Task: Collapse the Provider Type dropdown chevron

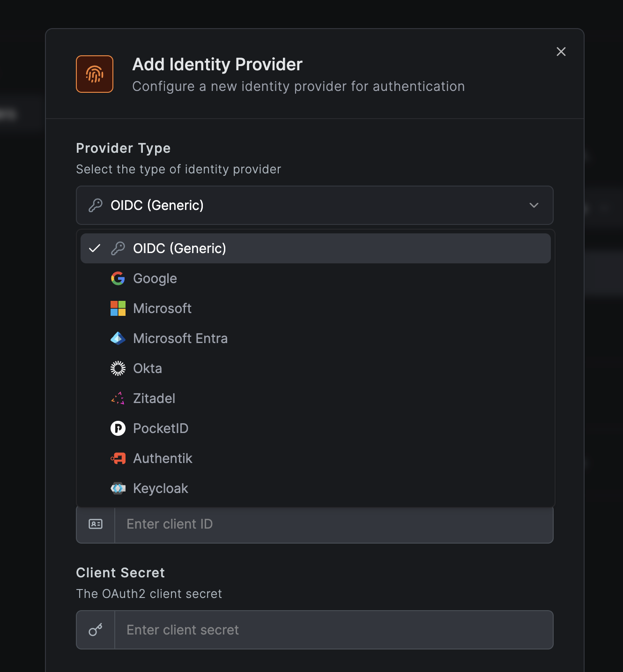Action: pos(534,205)
